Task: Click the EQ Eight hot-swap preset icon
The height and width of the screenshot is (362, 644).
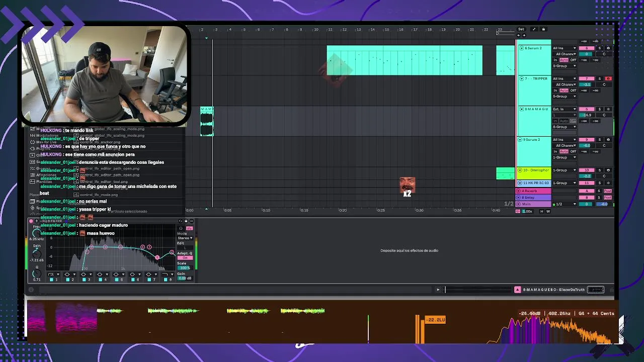Action: point(181,221)
